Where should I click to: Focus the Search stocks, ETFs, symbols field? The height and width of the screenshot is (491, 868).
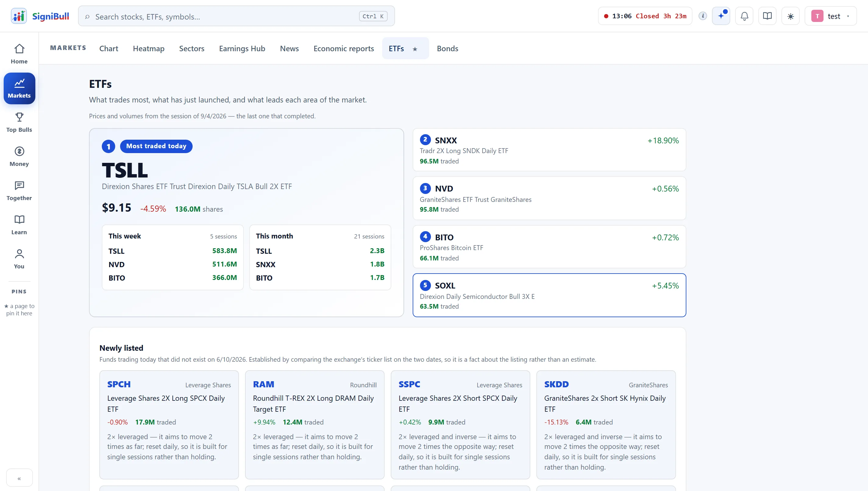point(236,16)
